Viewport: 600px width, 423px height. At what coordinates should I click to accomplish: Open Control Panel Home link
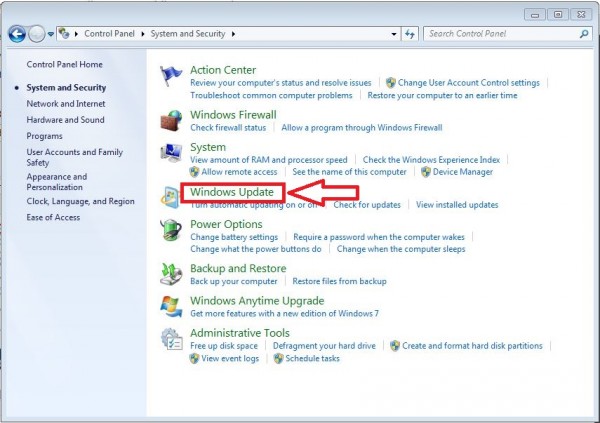click(x=64, y=64)
